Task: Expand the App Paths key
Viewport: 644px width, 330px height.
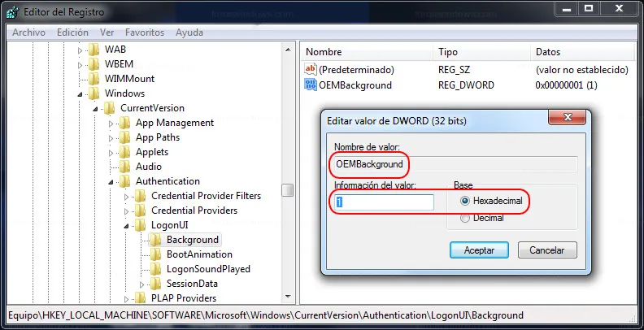Action: pos(111,138)
